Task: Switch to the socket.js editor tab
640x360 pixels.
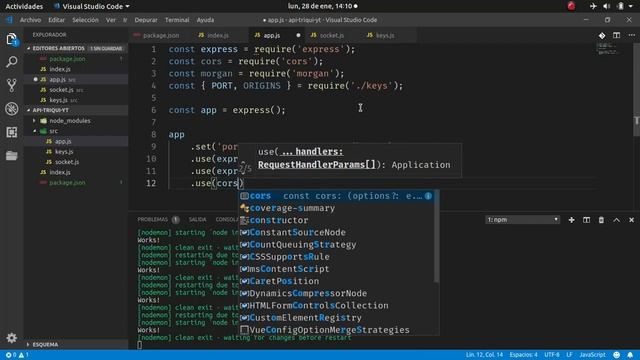Action: [x=331, y=36]
